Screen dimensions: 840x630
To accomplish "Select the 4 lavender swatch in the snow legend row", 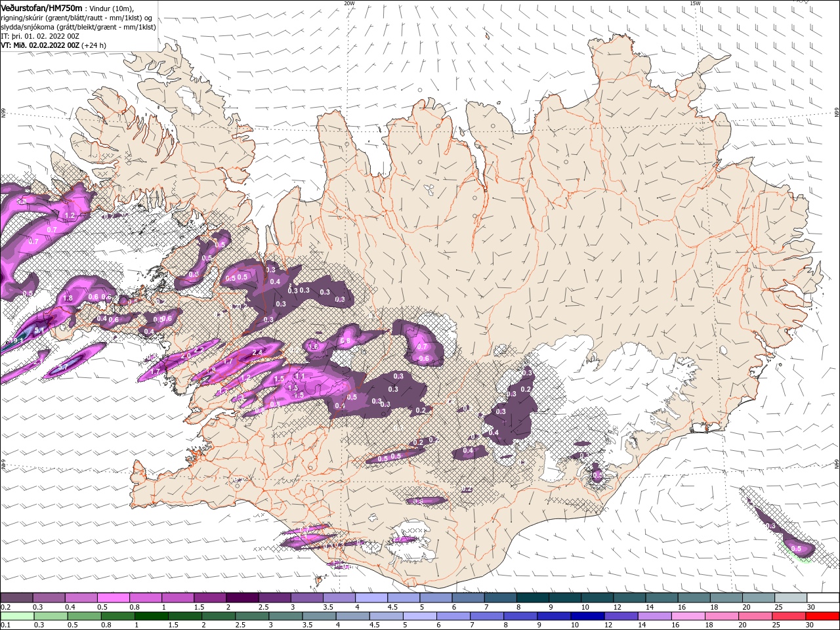I will (371, 598).
